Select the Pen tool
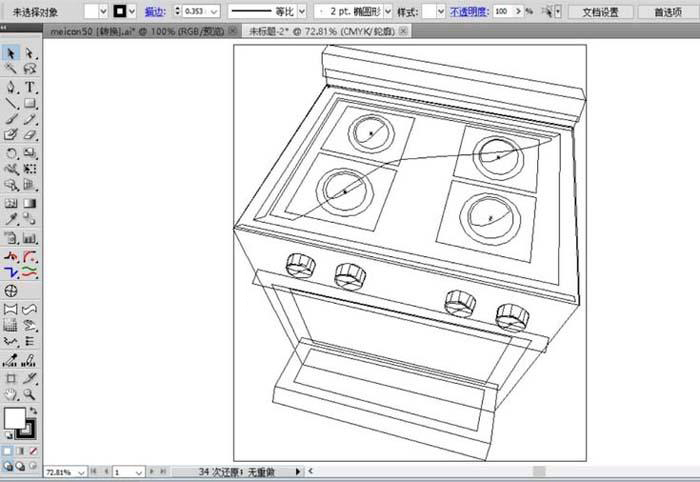This screenshot has height=482, width=700. click(11, 87)
